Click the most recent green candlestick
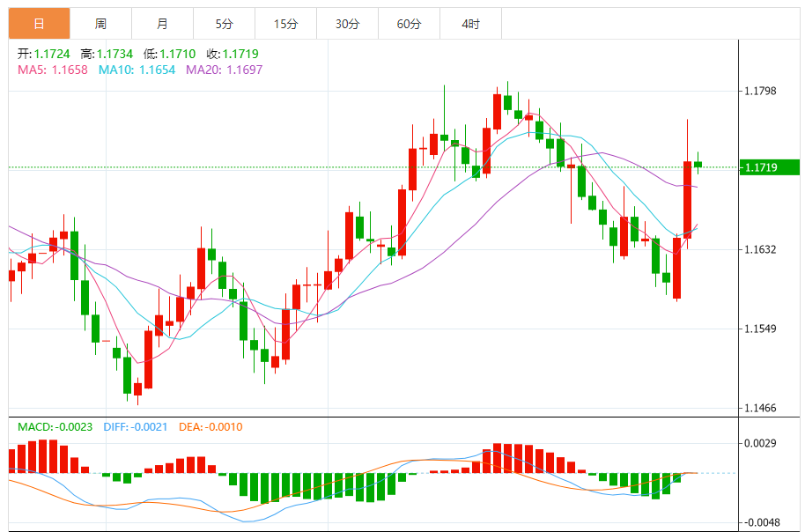The image size is (805, 532). (x=698, y=164)
